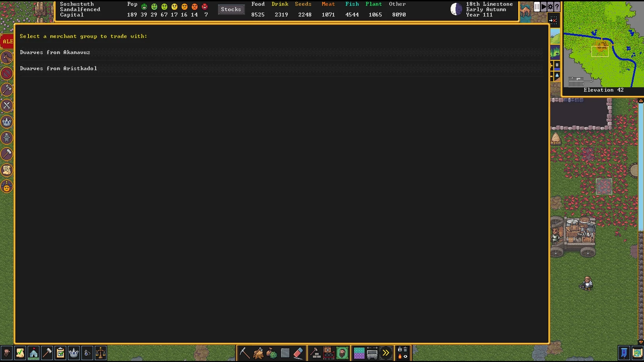Select the mining pickaxe tool
The image size is (644, 362).
tap(245, 353)
